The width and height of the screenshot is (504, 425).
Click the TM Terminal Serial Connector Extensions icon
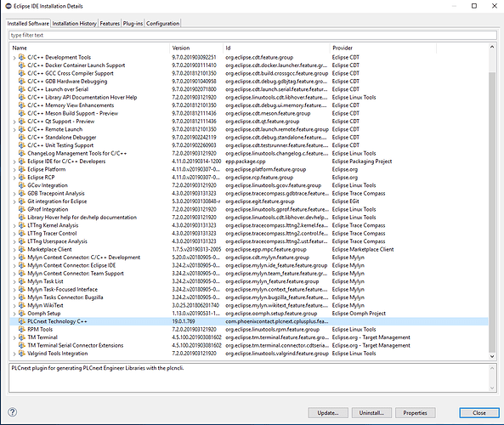point(22,345)
